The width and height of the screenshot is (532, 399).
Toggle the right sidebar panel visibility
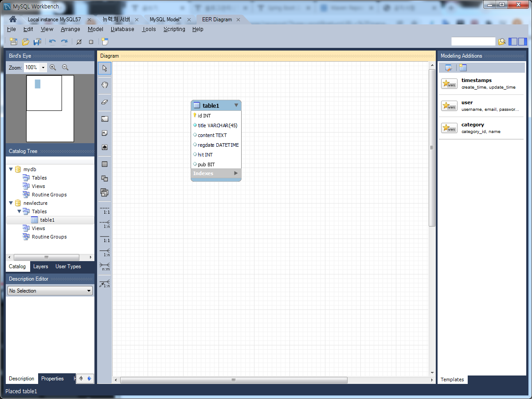click(522, 42)
